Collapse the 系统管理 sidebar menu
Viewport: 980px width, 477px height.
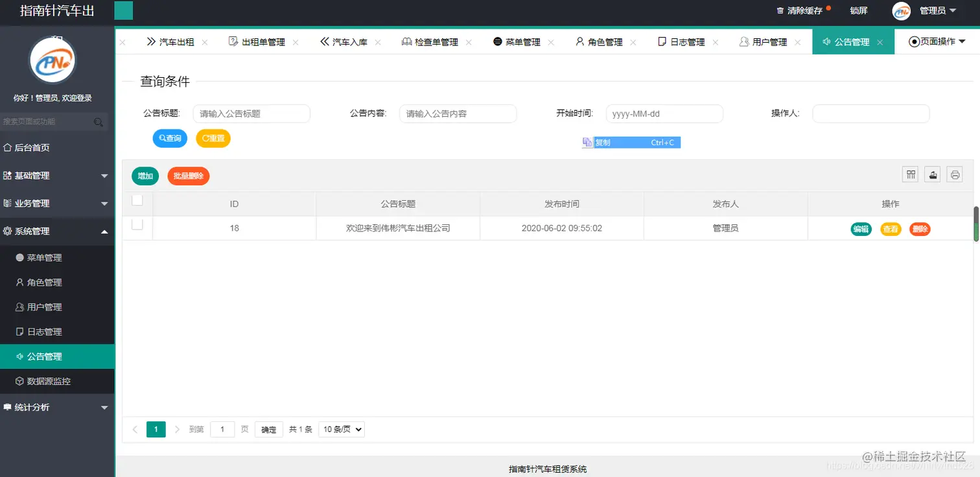57,231
